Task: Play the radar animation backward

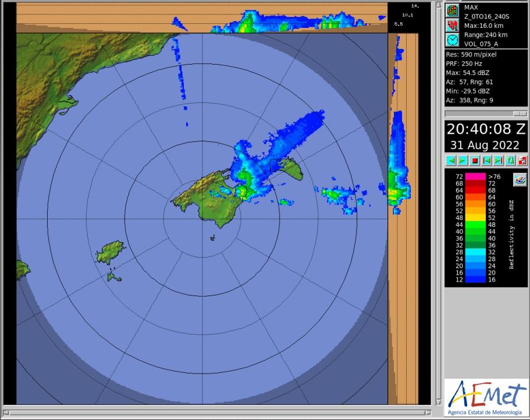Action: click(451, 160)
